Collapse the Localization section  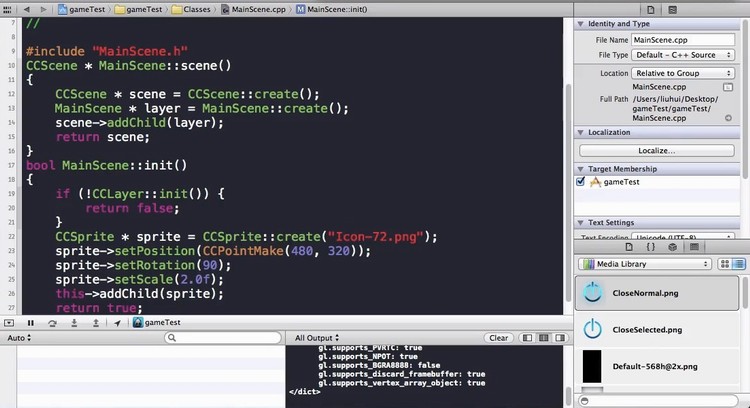pyautogui.click(x=580, y=132)
